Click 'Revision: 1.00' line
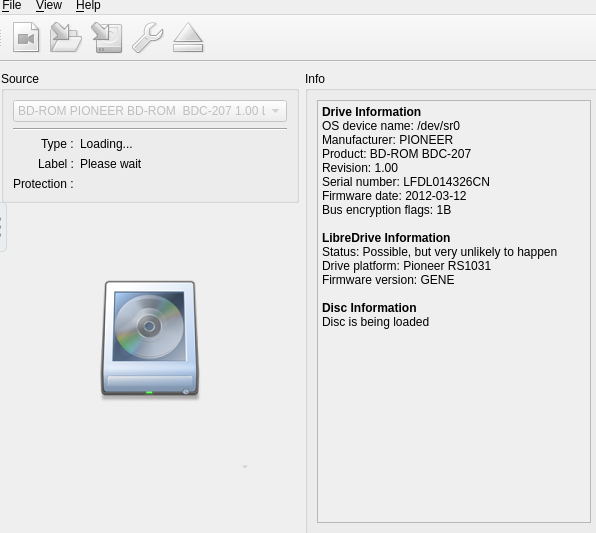Image resolution: width=596 pixels, height=533 pixels. tap(360, 168)
